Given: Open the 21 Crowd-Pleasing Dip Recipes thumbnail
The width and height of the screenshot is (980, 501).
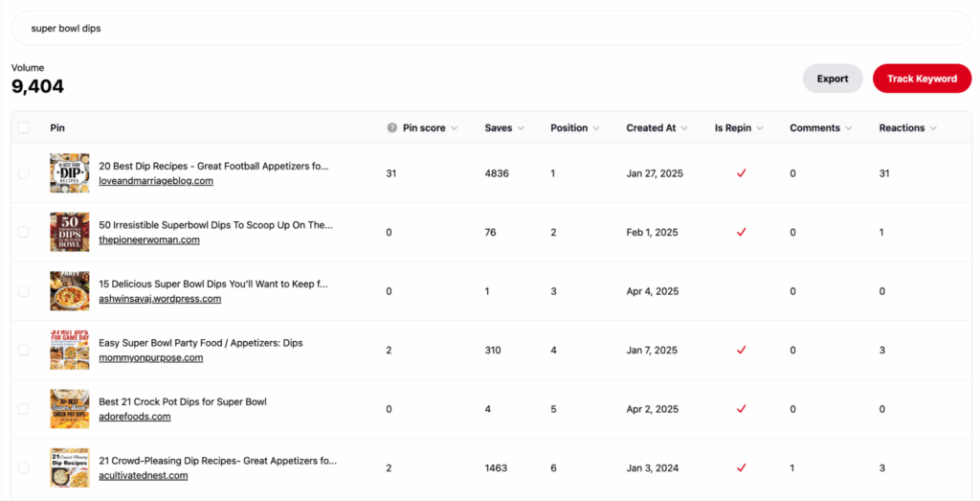Looking at the screenshot, I should pos(69,467).
